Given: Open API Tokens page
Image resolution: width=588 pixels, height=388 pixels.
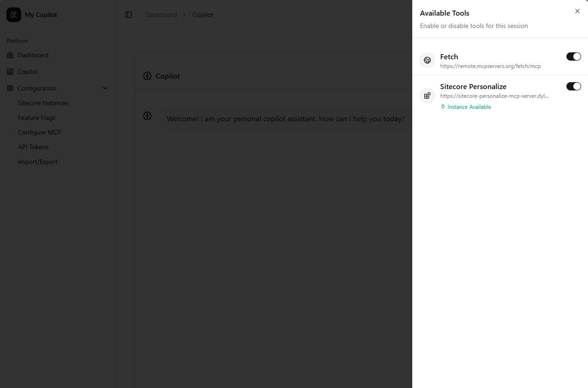Looking at the screenshot, I should tap(33, 147).
